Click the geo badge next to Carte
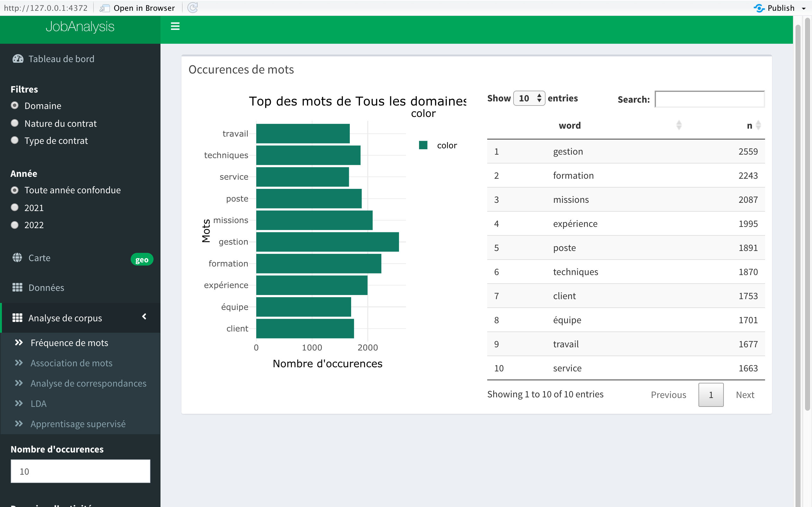This screenshot has height=507, width=812. [141, 259]
